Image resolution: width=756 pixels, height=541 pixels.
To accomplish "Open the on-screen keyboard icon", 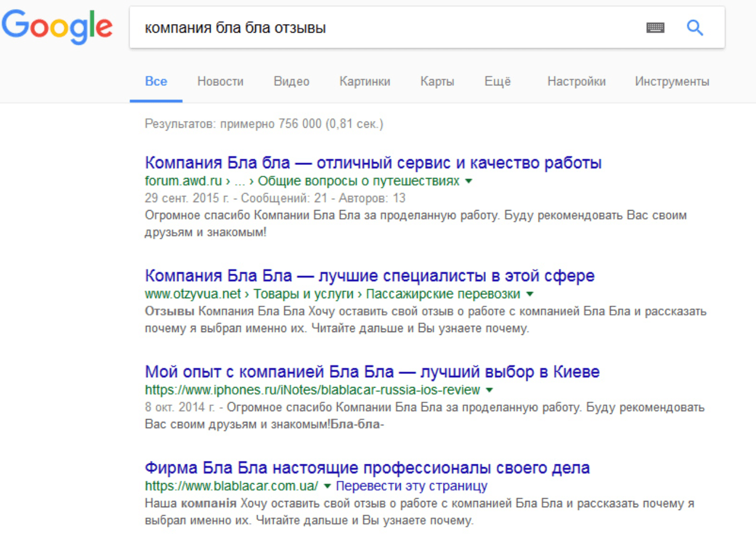I will tap(655, 27).
